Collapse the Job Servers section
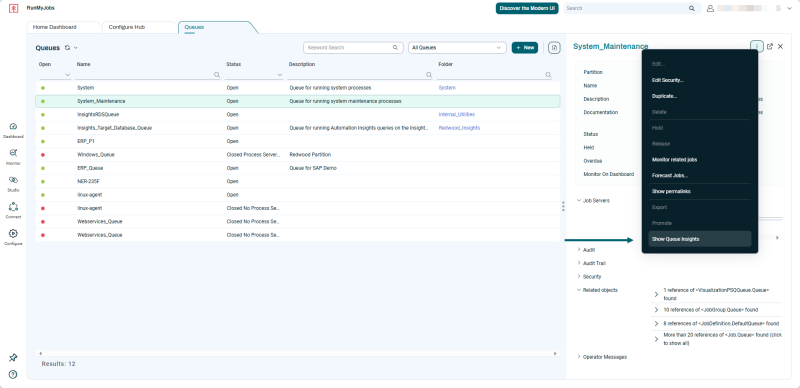Image resolution: width=800 pixels, height=388 pixels. 579,201
